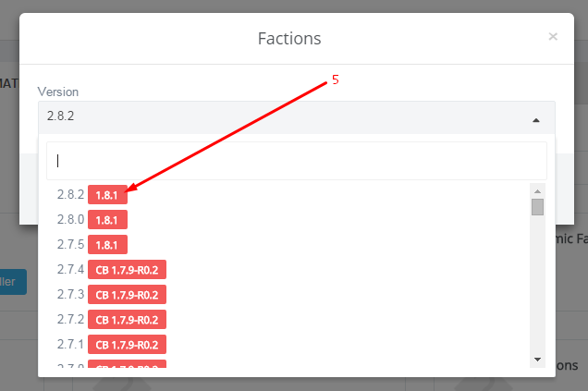Screen dimensions: 588x391
Task: Close the Factions dialog with the X icon
Action: tap(553, 37)
